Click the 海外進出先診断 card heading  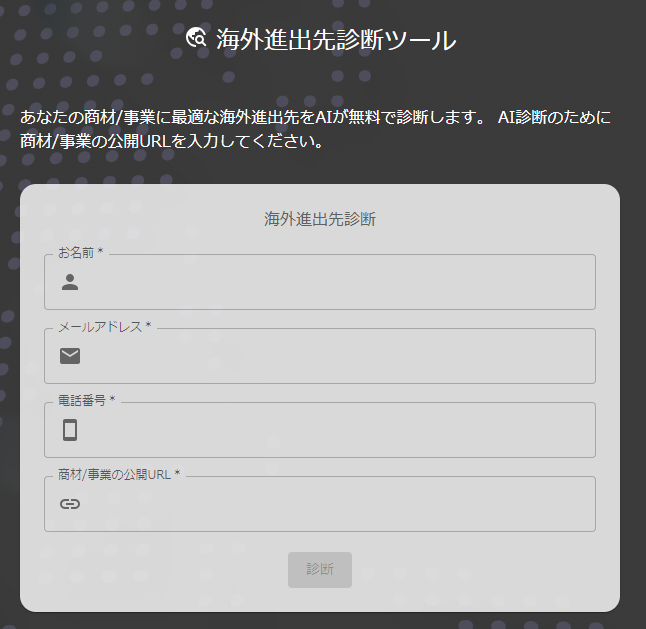pos(320,219)
